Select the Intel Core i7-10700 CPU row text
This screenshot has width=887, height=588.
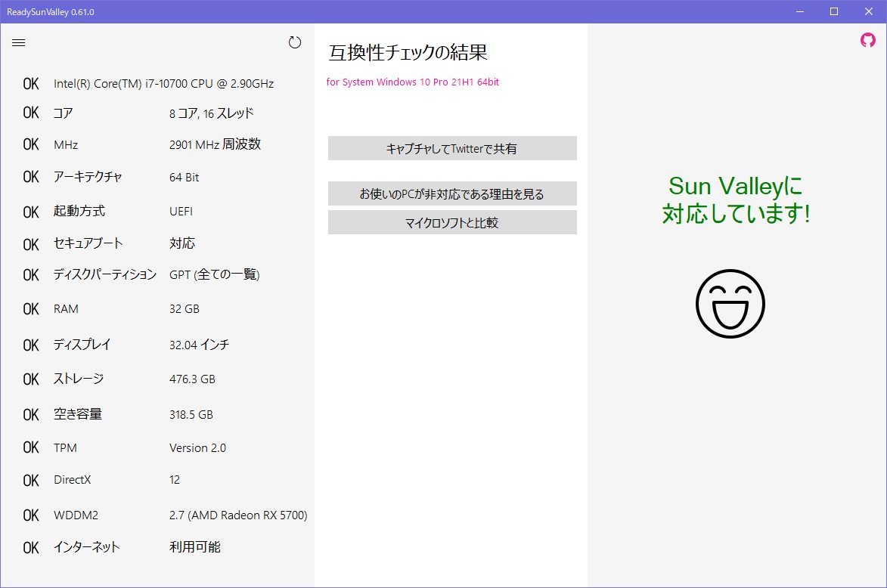pyautogui.click(x=163, y=84)
